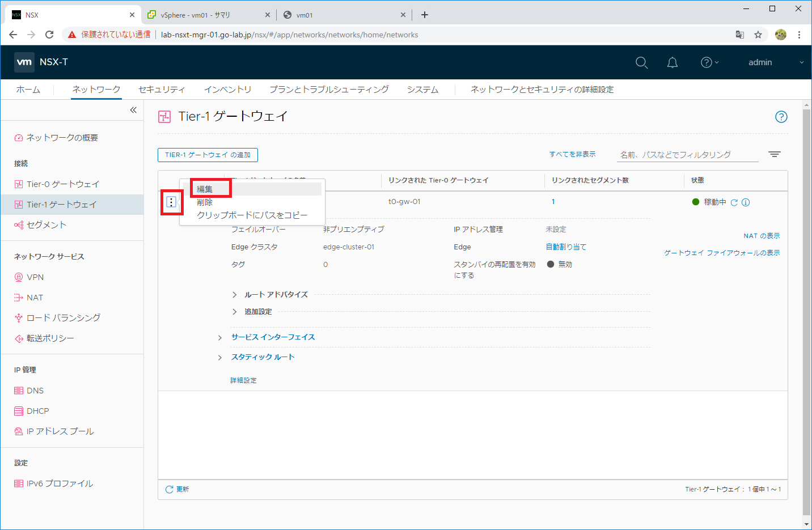Click the 詳細設定 link
812x530 pixels.
pyautogui.click(x=244, y=380)
